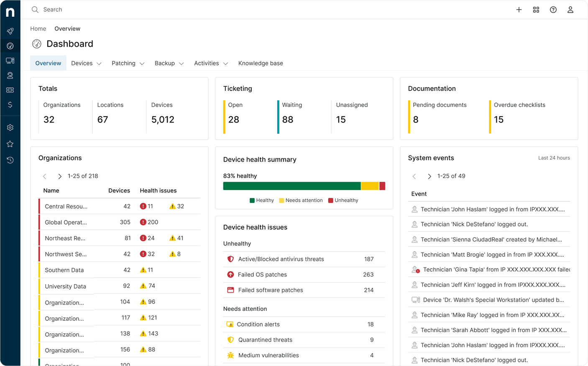
Task: Click the Quarantined threats row
Action: 304,340
